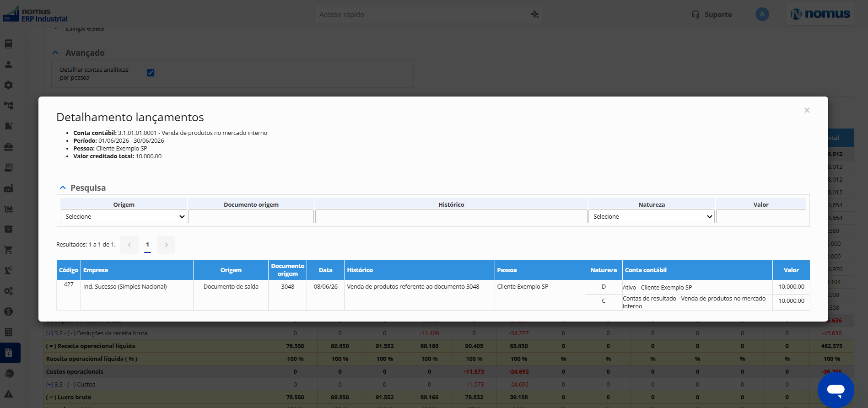Uncheck Detalhar contas analíticas por pessoa
The width and height of the screenshot is (868, 408).
coord(151,73)
